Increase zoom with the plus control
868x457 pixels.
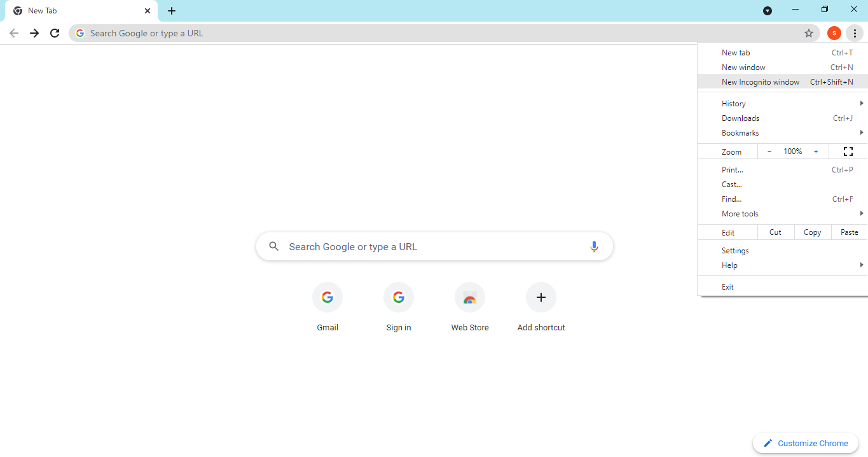(x=816, y=151)
